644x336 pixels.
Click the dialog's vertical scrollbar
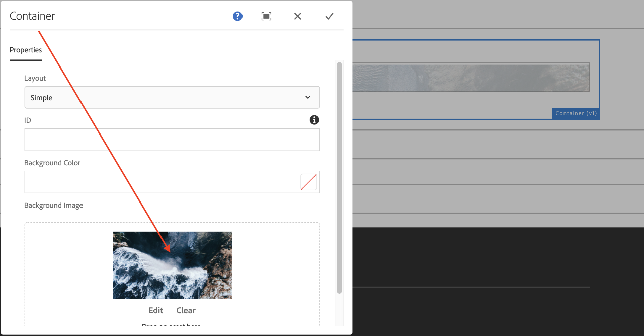tap(340, 178)
